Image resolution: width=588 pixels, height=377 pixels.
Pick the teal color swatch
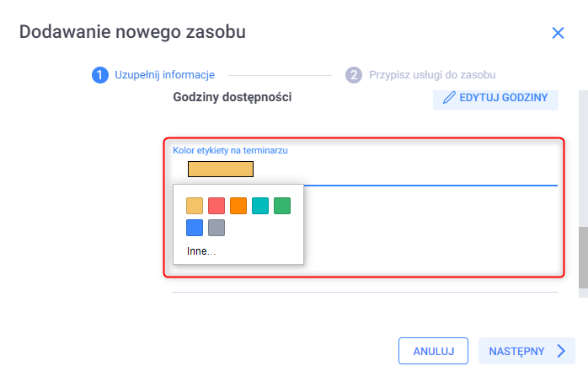click(260, 205)
